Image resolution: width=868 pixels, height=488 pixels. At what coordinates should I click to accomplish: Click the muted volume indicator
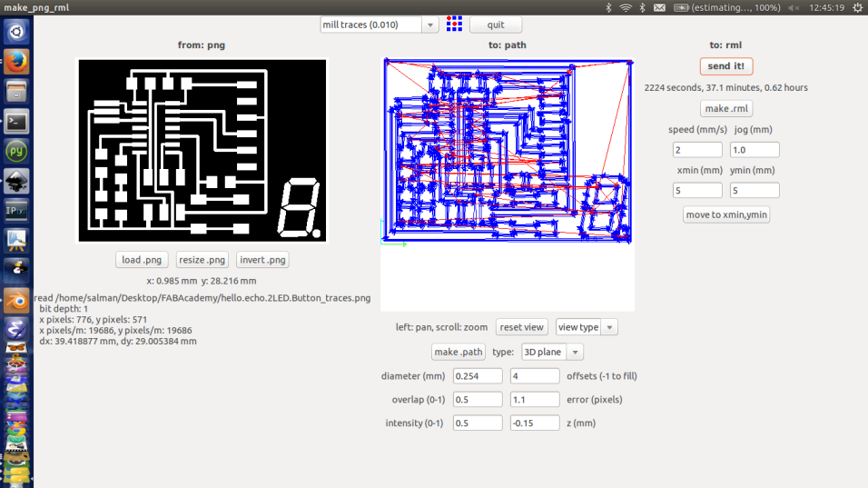pyautogui.click(x=794, y=8)
